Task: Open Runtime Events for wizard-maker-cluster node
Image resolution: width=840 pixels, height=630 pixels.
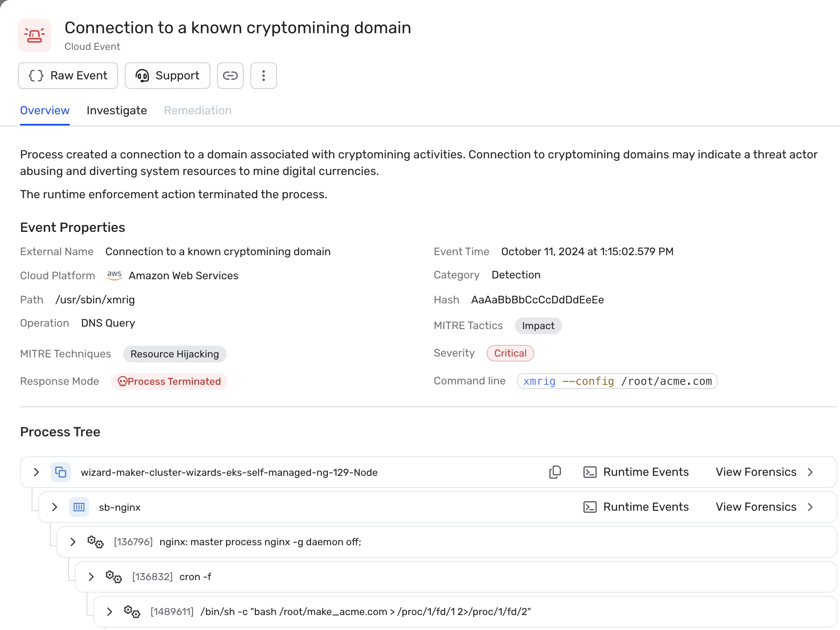Action: coord(636,472)
